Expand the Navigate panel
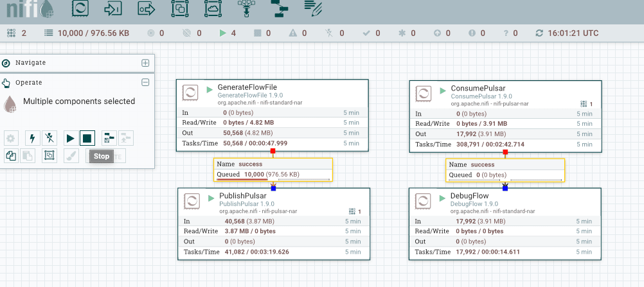The height and width of the screenshot is (287, 644). pyautogui.click(x=145, y=63)
